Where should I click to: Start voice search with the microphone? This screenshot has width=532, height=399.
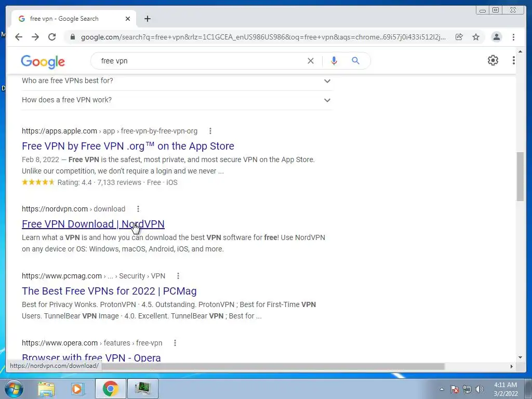[x=334, y=61]
